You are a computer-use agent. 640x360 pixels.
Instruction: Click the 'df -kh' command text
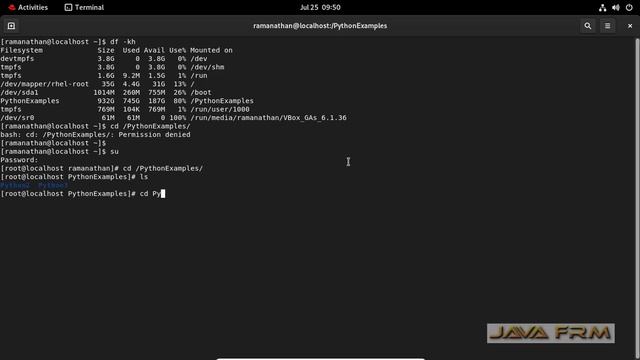123,42
